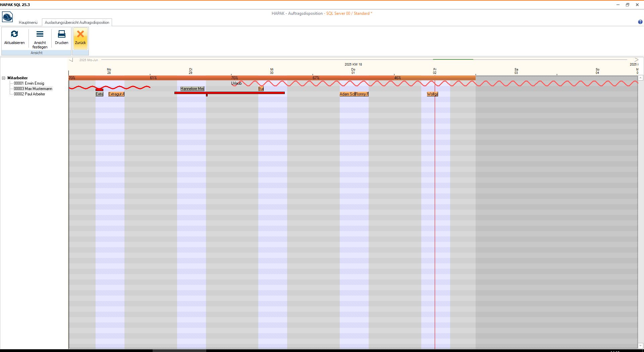Click the Drucken printer icon
644x352 pixels.
(x=61, y=34)
